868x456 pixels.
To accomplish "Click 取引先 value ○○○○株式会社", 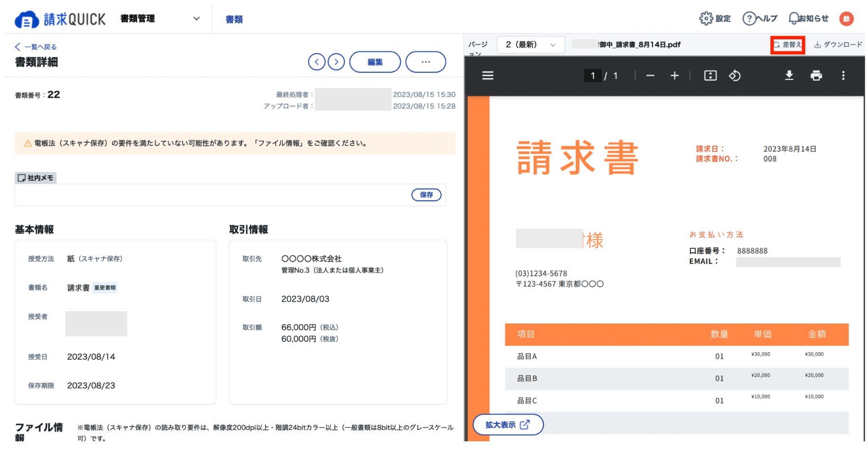I will pos(311,259).
